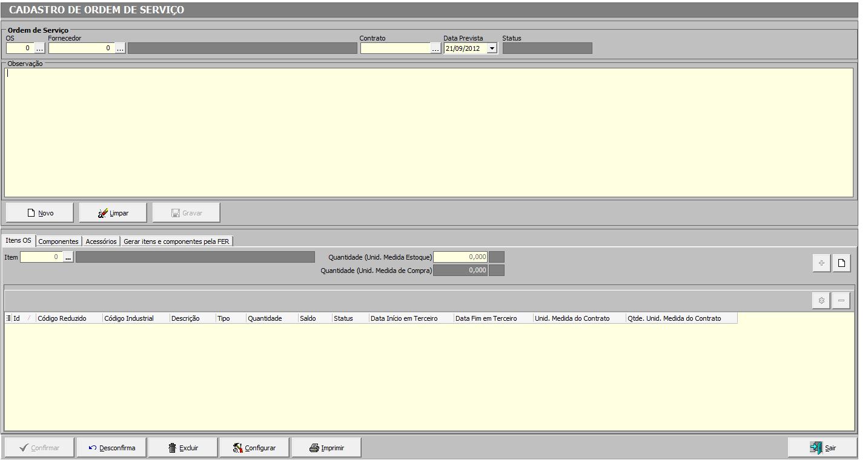Click the Novo button with blank page icon
868x463 pixels.
click(x=39, y=213)
